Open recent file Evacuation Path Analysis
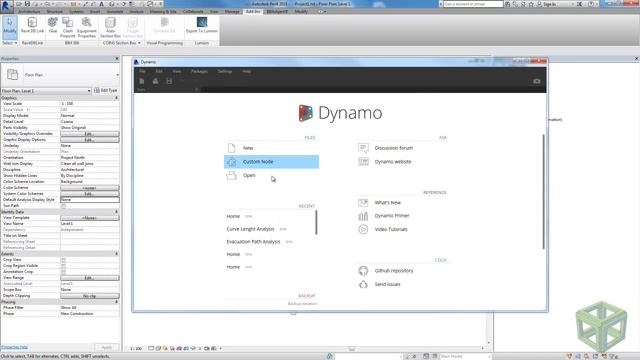Screen dimensions: 640x360 point(253,242)
